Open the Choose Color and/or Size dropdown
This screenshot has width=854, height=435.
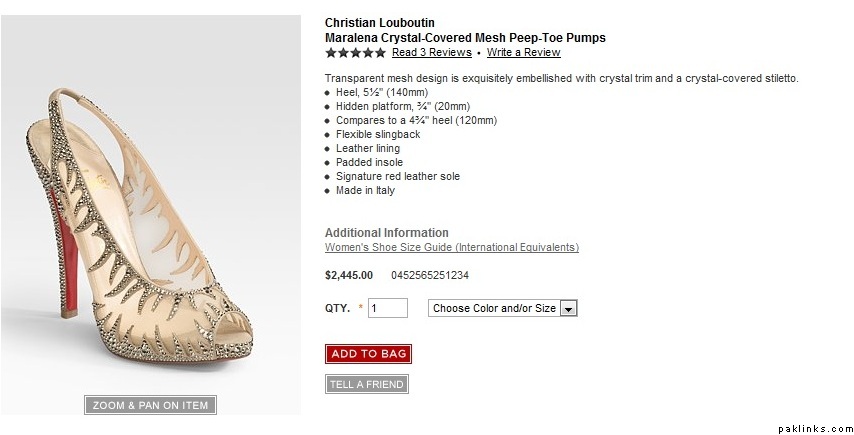pyautogui.click(x=502, y=309)
